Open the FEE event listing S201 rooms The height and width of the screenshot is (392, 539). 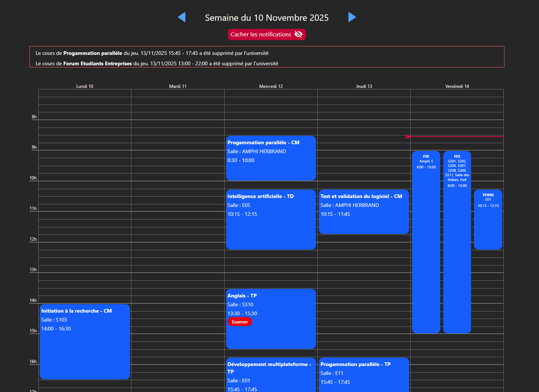pos(457,242)
